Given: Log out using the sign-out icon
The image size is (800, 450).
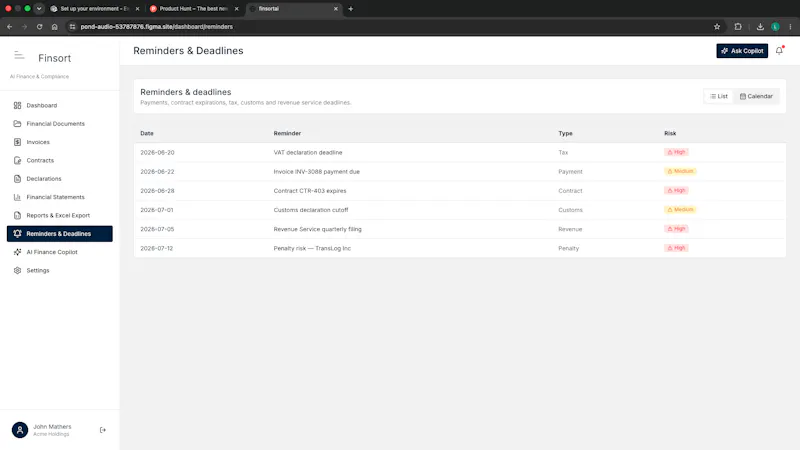Looking at the screenshot, I should point(103,430).
